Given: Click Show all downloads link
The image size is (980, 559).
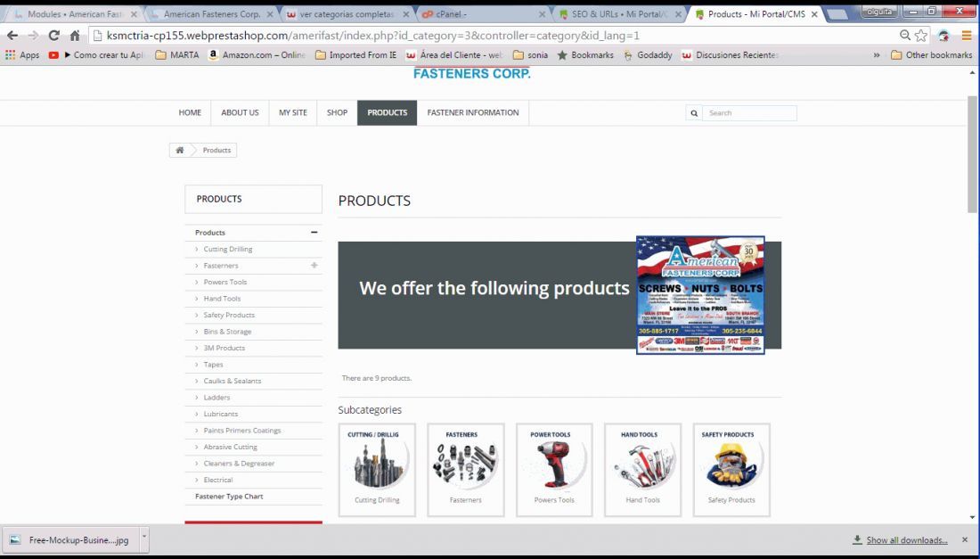Looking at the screenshot, I should click(906, 539).
